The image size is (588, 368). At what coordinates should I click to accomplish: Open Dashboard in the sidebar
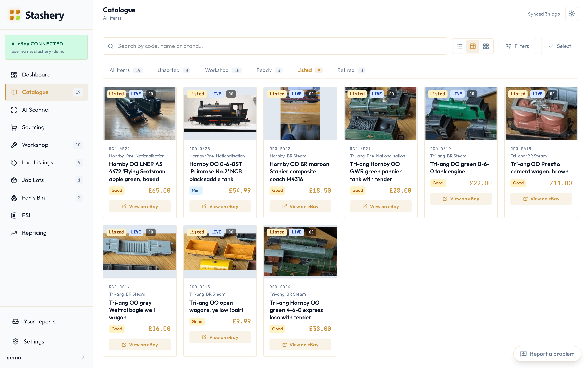[x=46, y=75]
